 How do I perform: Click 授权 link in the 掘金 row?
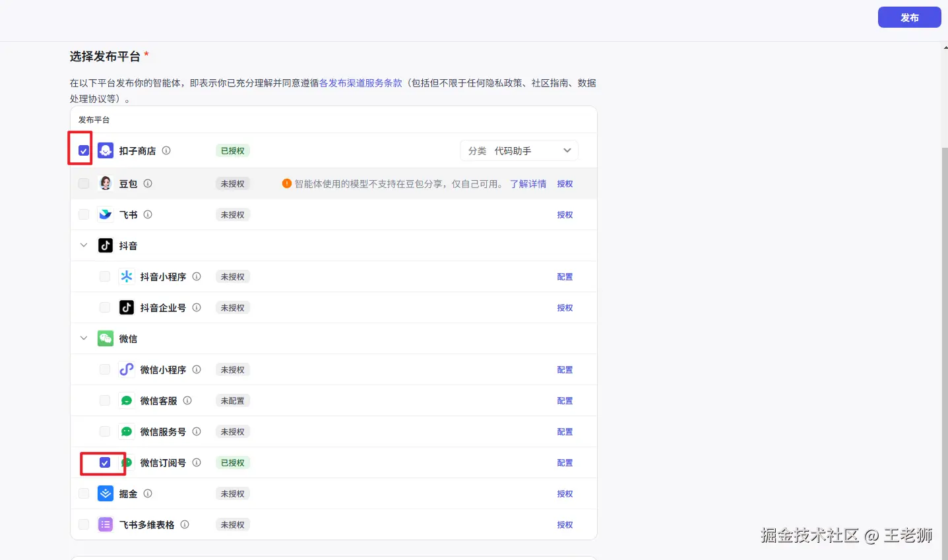(565, 494)
